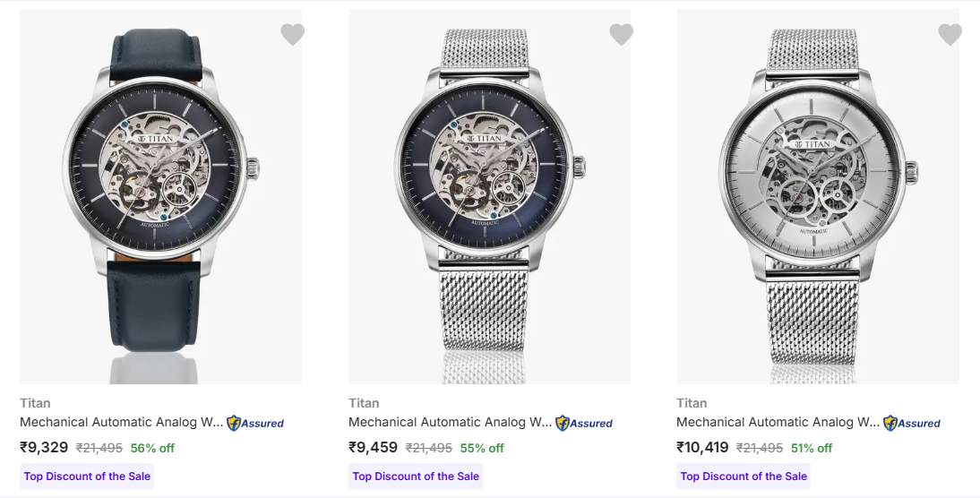Image resolution: width=980 pixels, height=498 pixels.
Task: Click the Titan brand name under the leather strap watch
Action: coord(35,403)
